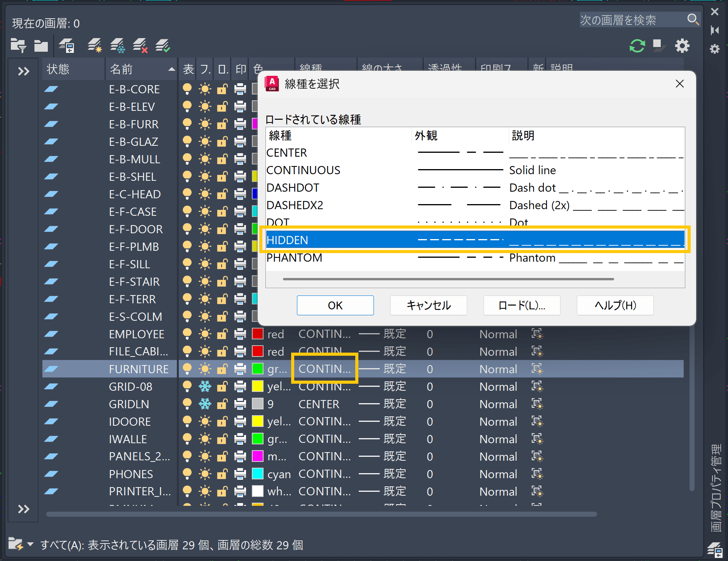Click the cyan color swatch for PHONES
Image resolution: width=728 pixels, height=561 pixels.
click(258, 474)
